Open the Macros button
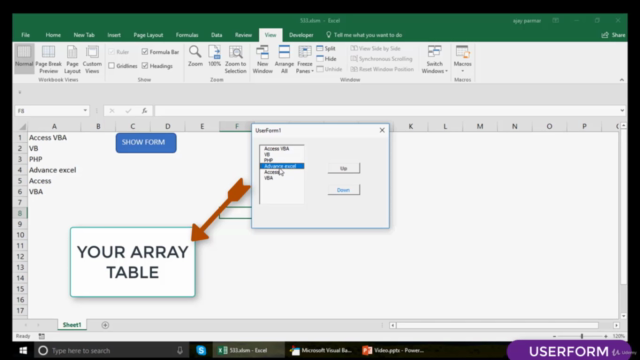Viewport: 640px width, 360px height. pyautogui.click(x=462, y=59)
